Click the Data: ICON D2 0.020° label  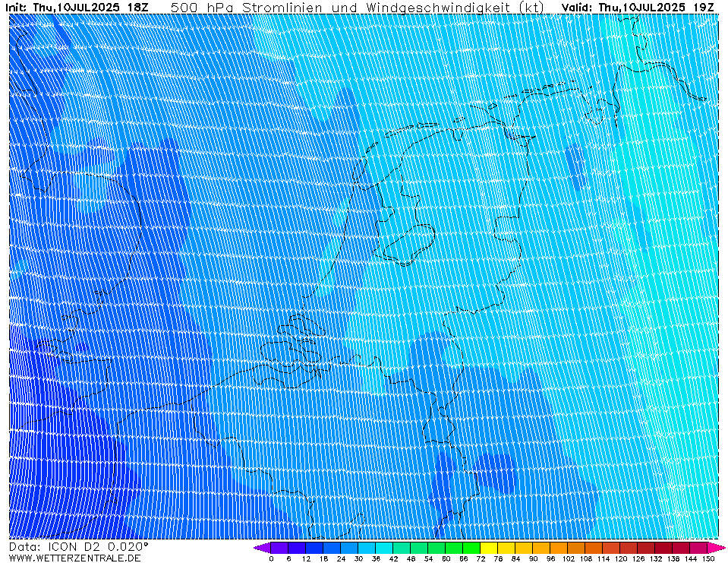coord(78,547)
